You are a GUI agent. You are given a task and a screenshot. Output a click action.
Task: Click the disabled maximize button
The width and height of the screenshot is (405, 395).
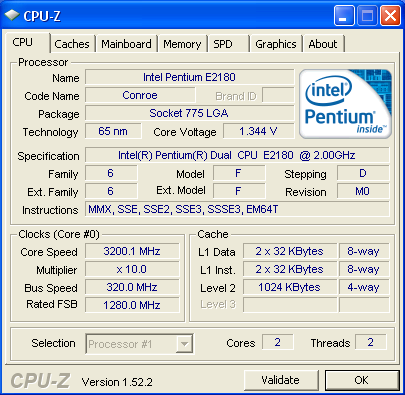click(x=367, y=15)
